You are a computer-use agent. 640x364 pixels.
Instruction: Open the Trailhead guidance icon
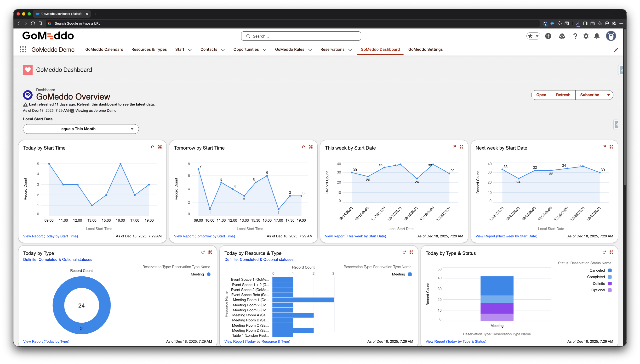[x=562, y=36]
